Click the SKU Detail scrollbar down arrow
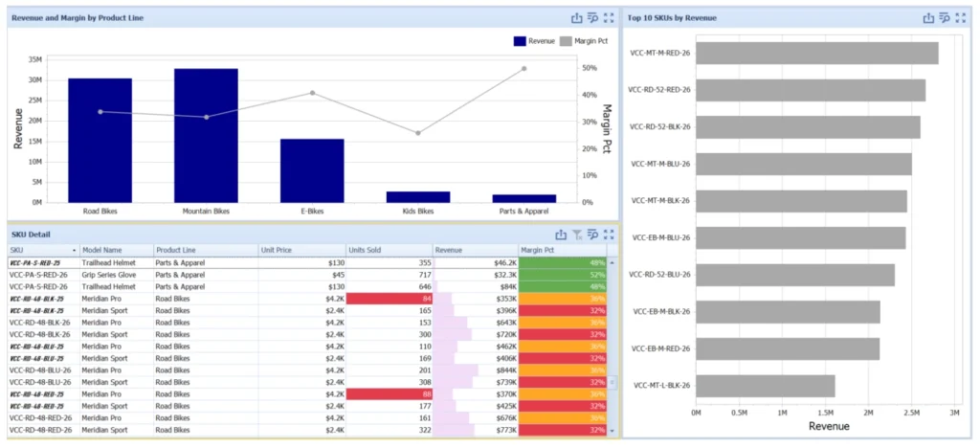 pos(612,431)
